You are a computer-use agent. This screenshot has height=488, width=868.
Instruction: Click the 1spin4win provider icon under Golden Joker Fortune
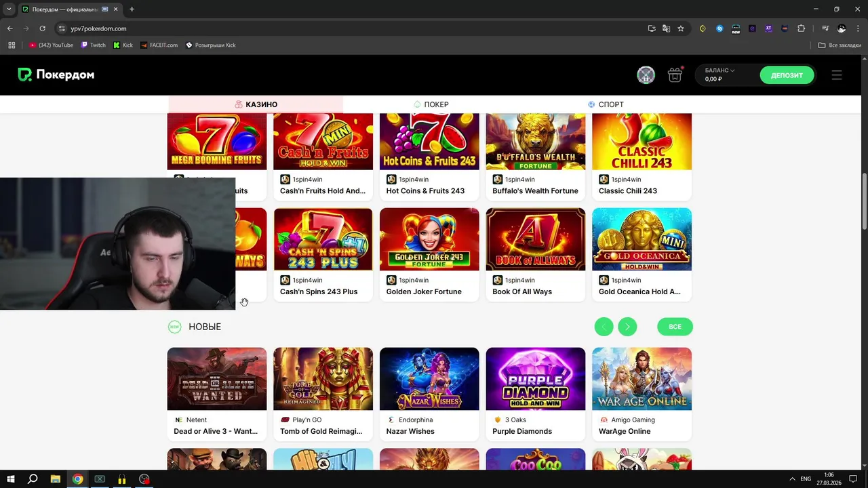tap(391, 280)
